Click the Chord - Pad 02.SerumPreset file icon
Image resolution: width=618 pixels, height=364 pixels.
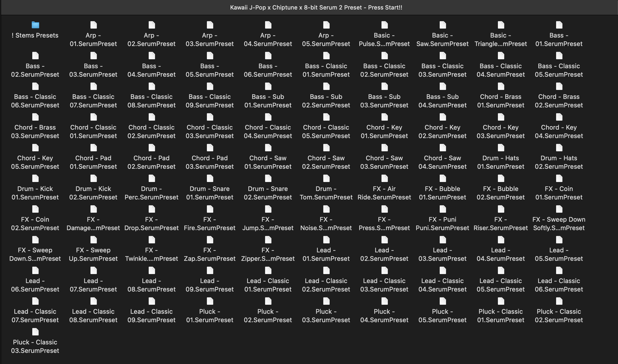pyautogui.click(x=152, y=148)
